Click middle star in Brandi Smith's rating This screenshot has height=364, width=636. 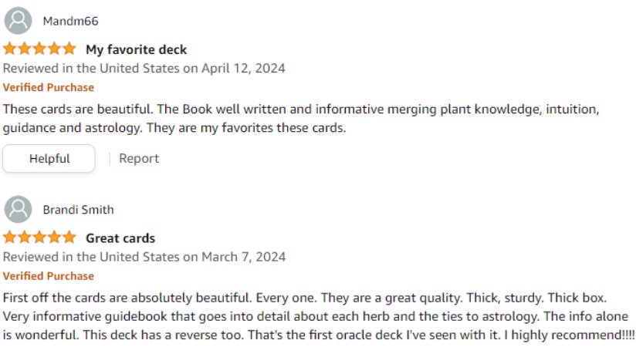(39, 238)
